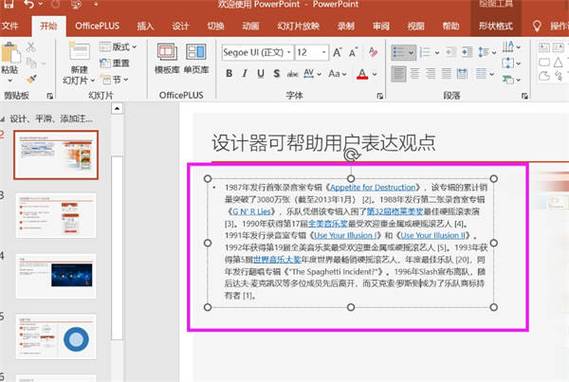Viewport: 569px width, 382px height.
Task: Open the Paragraph dialog launcher
Action: (x=524, y=96)
